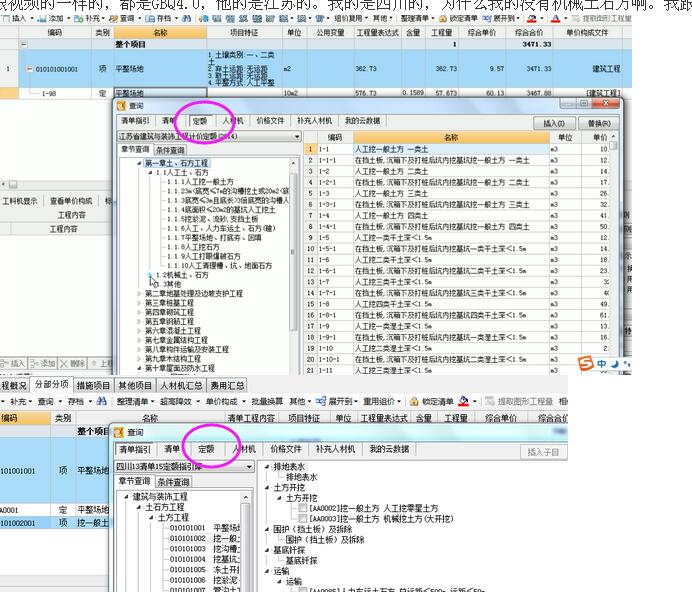Open the 江苏省建筑与装饰工程计价定额 dropdown
Image resolution: width=692 pixels, height=592 pixels.
[297, 136]
